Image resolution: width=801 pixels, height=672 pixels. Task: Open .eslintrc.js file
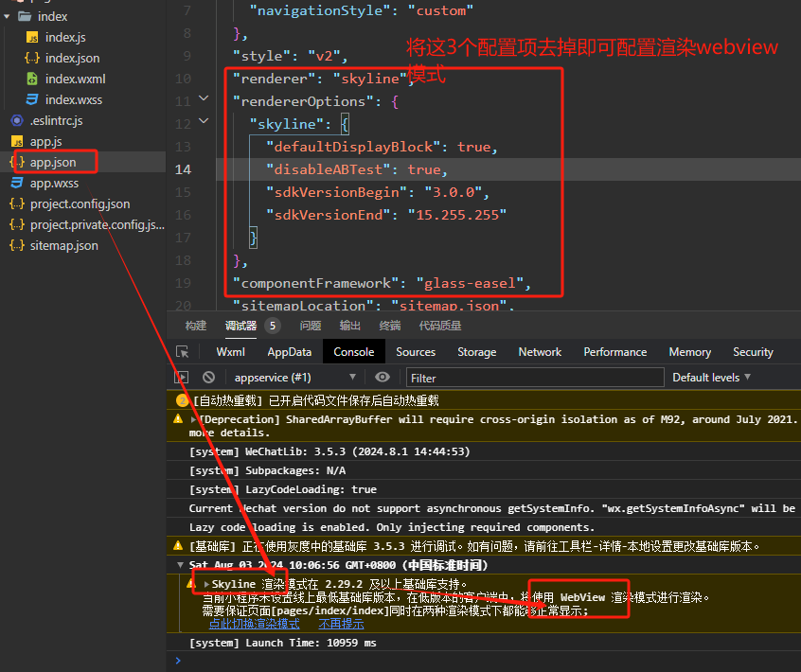pos(56,121)
